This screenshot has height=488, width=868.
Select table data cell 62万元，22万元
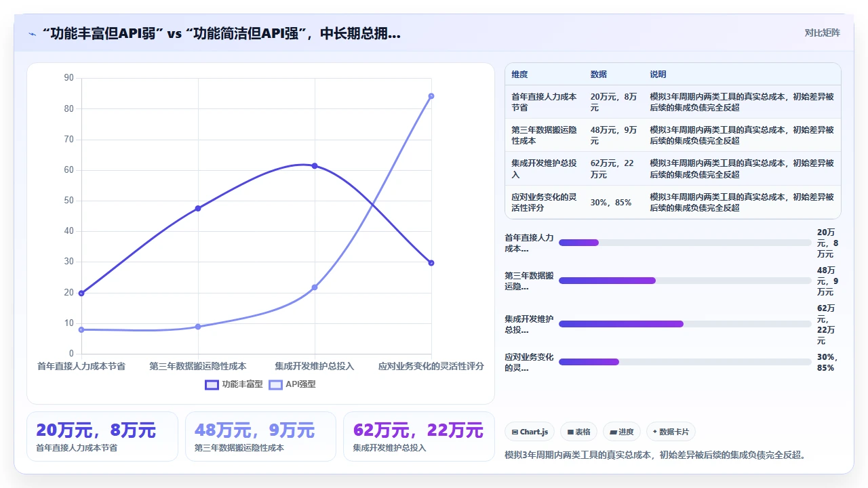[x=614, y=169]
